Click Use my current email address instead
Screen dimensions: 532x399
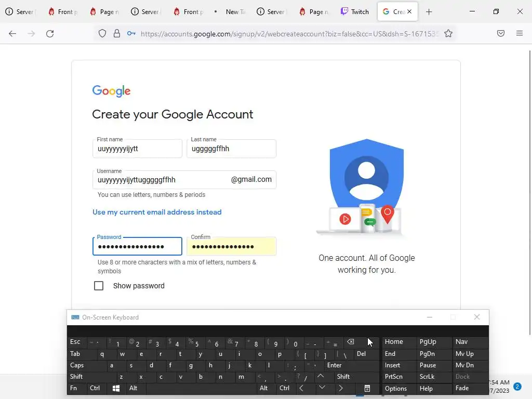(x=157, y=212)
